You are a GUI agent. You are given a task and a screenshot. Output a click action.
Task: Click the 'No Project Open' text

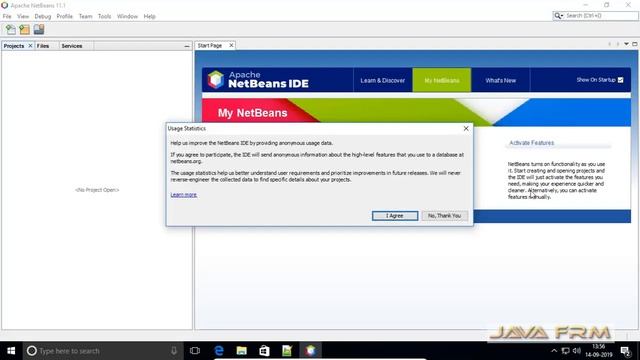pyautogui.click(x=97, y=190)
